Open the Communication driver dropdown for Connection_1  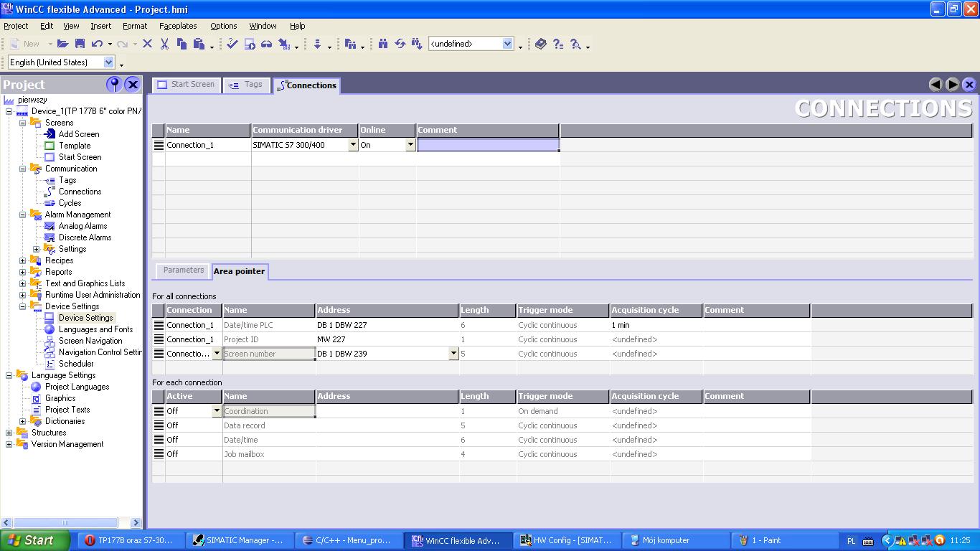pos(353,145)
